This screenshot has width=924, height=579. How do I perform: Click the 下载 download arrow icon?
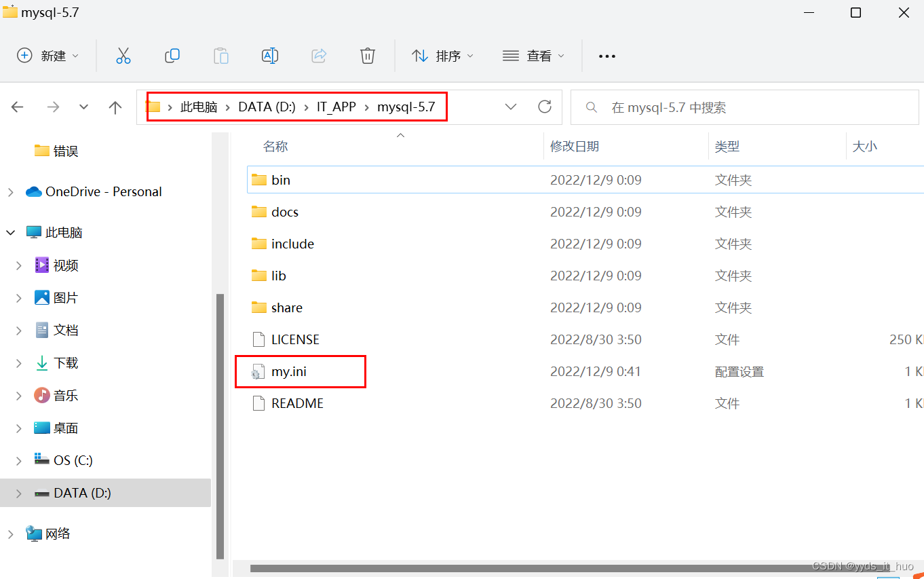click(42, 363)
